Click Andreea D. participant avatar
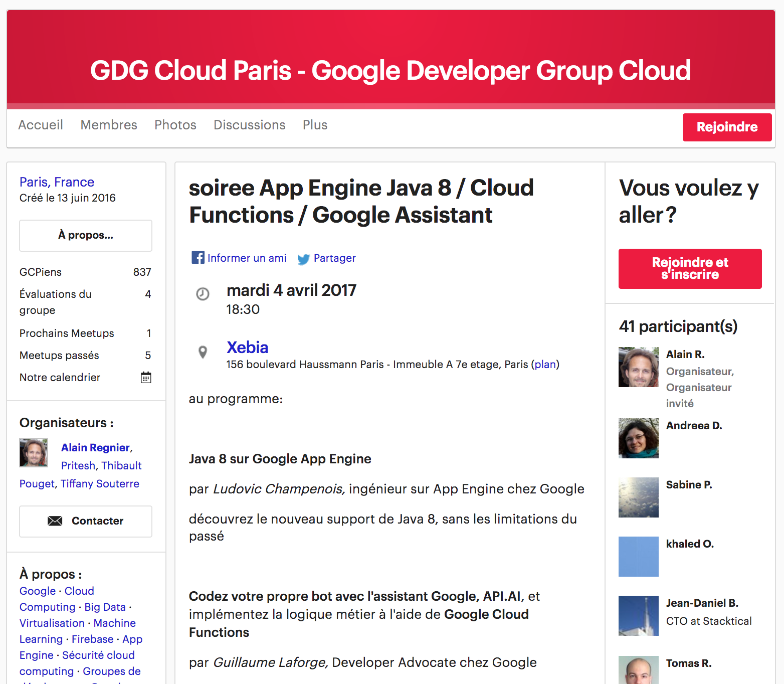 [x=639, y=438]
